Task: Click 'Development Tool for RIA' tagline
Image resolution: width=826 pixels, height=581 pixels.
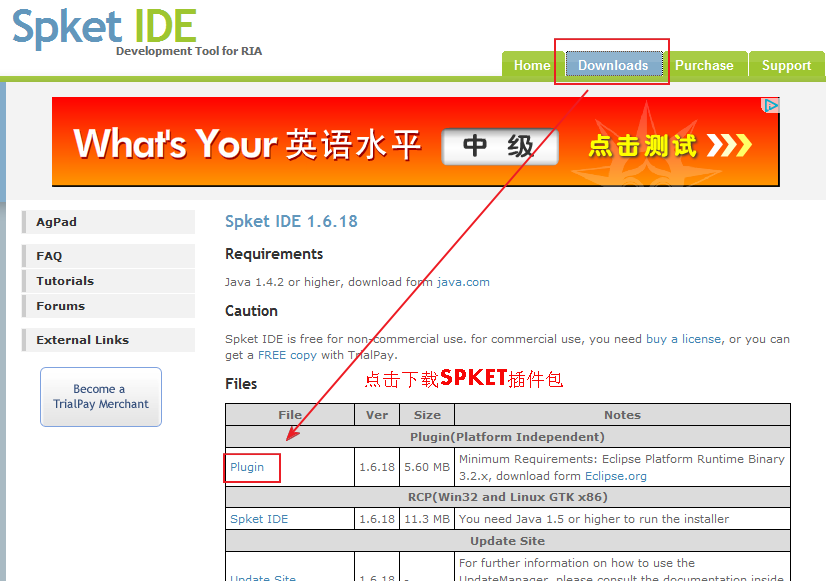Action: (x=189, y=51)
